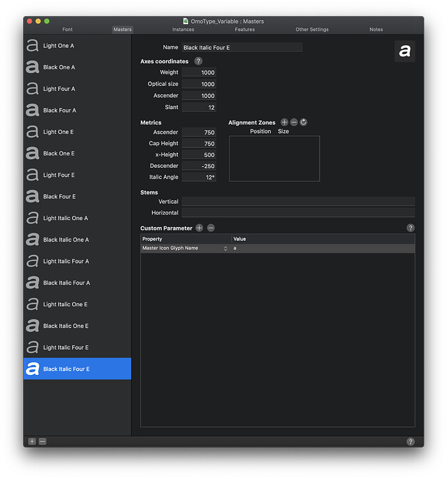
Task: Click the Value column header
Action: pos(323,239)
